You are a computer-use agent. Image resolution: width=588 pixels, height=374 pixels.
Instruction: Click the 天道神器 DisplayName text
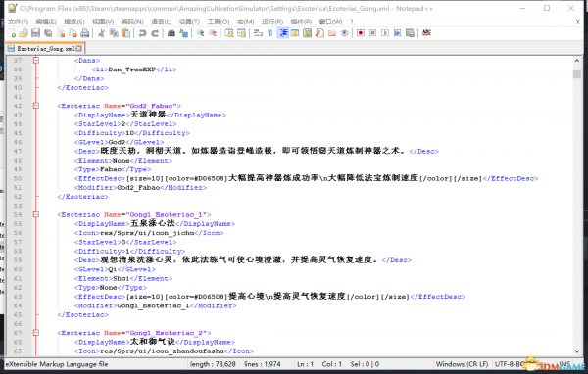(x=147, y=115)
